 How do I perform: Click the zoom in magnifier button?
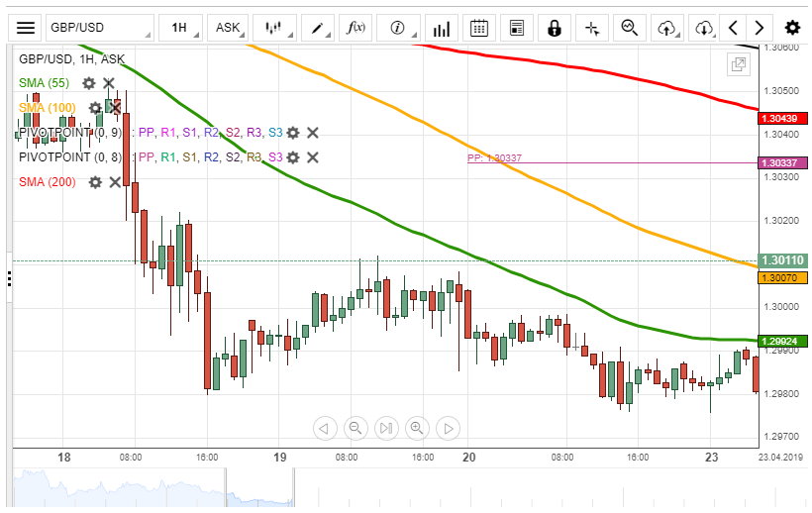click(x=417, y=429)
